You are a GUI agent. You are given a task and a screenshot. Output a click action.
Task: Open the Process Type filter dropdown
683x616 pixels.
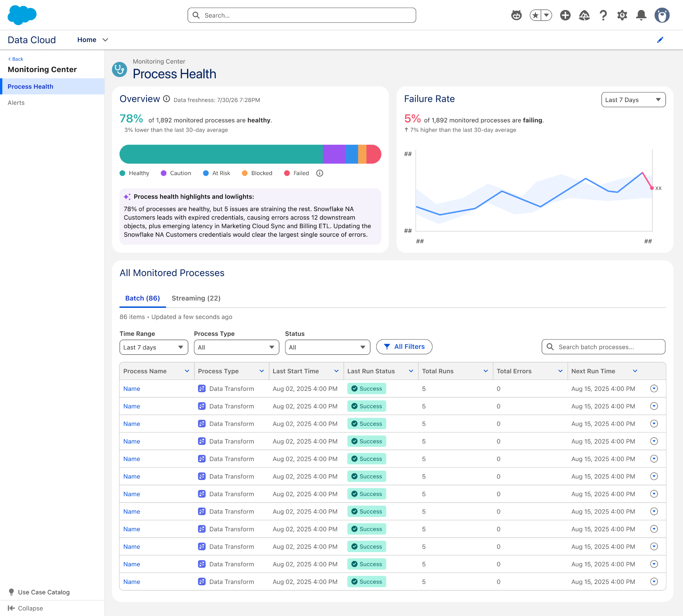coord(236,347)
